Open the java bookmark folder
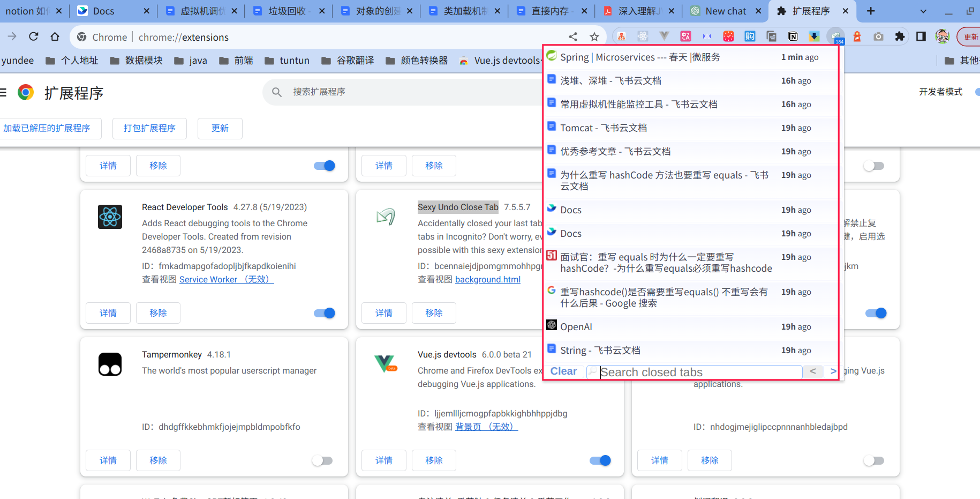This screenshot has width=980, height=499. click(x=191, y=61)
